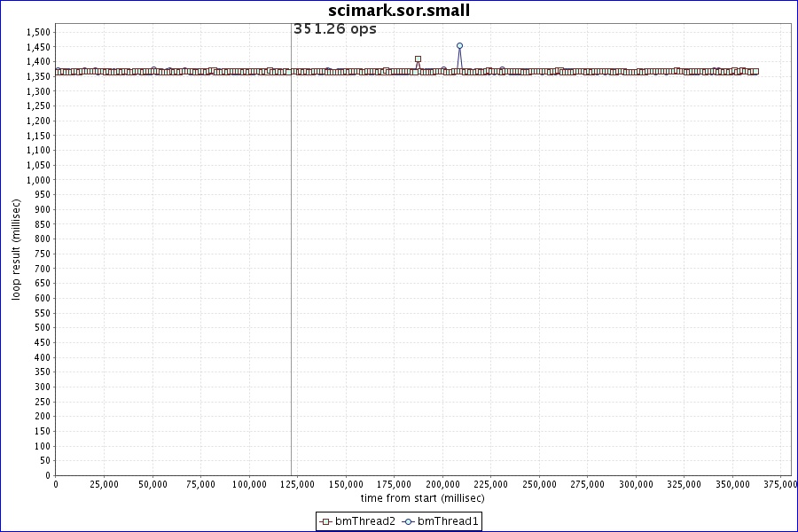Screen dimensions: 798x532
Task: Click the 'loop result (millisec)' y-axis label
Action: [16, 249]
